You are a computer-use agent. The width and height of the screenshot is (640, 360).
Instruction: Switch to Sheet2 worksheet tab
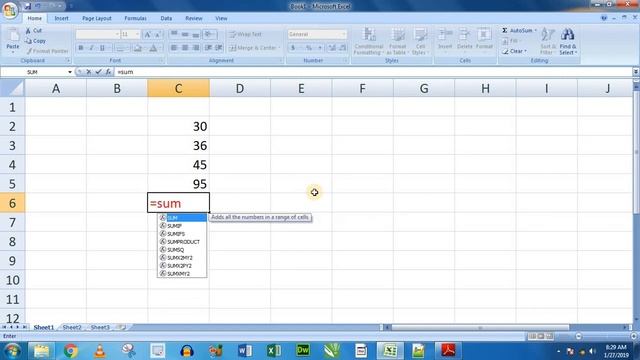(x=72, y=327)
